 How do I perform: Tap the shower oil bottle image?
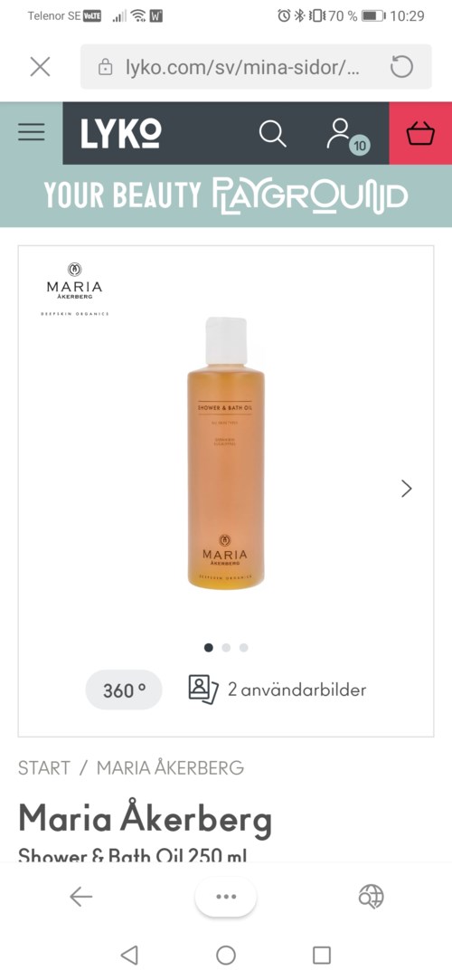(226, 452)
